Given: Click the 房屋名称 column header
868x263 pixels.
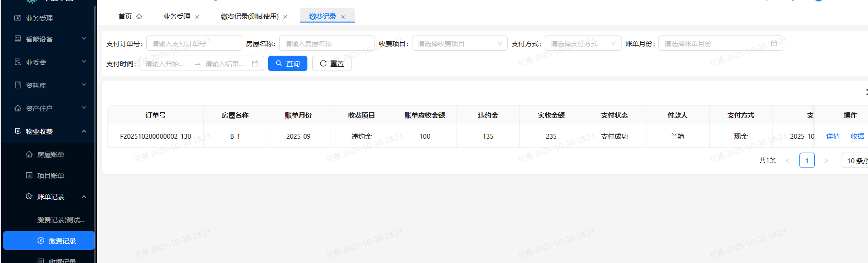Looking at the screenshot, I should coord(235,115).
